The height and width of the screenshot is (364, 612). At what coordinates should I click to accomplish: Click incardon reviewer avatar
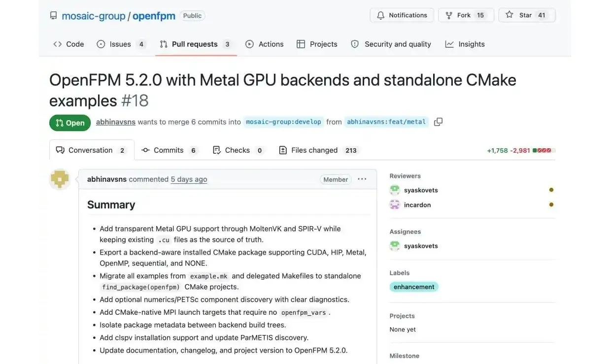click(x=395, y=205)
